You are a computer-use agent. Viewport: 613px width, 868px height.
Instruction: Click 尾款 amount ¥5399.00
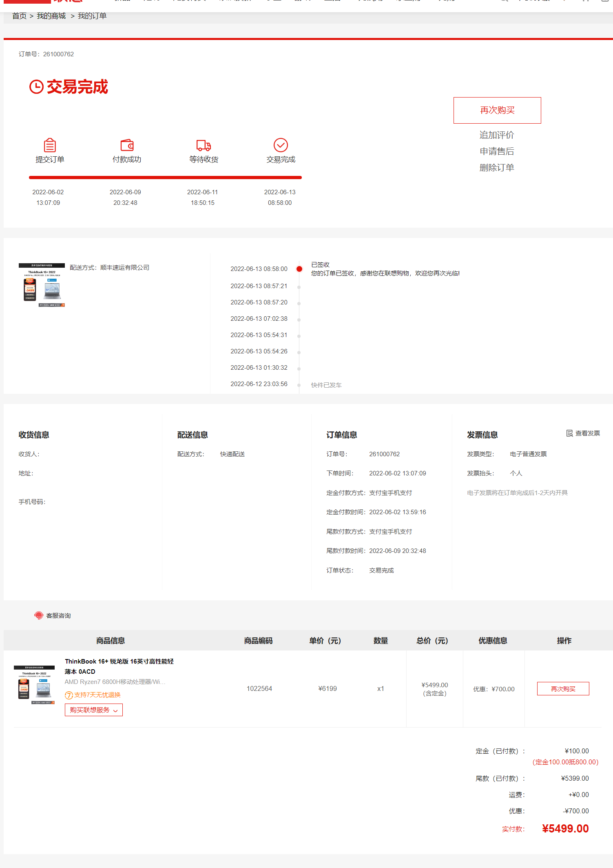575,779
